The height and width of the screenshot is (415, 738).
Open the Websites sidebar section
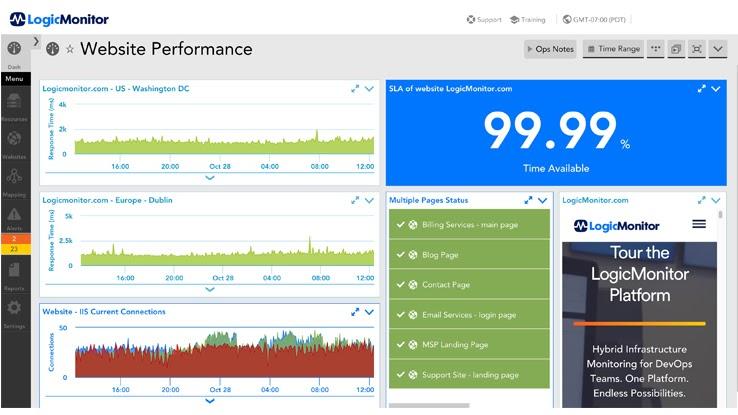(x=14, y=143)
